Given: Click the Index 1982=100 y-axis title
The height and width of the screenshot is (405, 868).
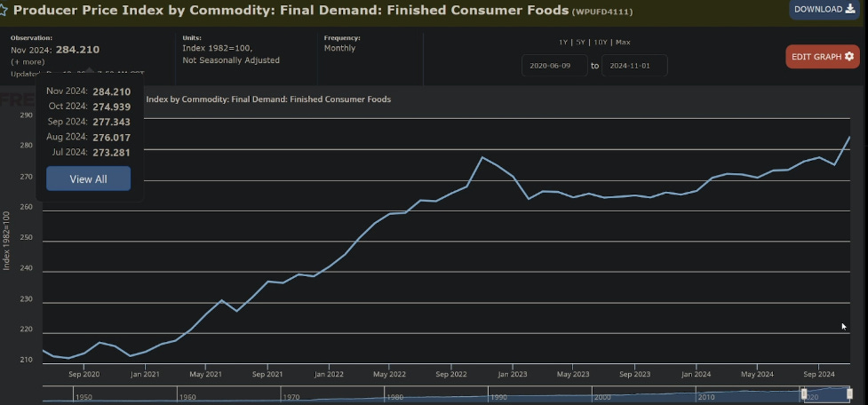Looking at the screenshot, I should pyautogui.click(x=6, y=240).
